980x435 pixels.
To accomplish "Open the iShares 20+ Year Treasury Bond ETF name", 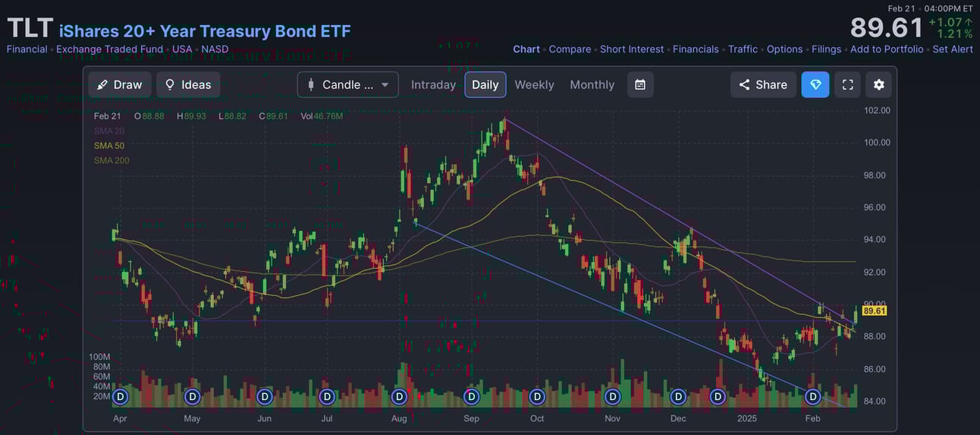I will [x=205, y=31].
